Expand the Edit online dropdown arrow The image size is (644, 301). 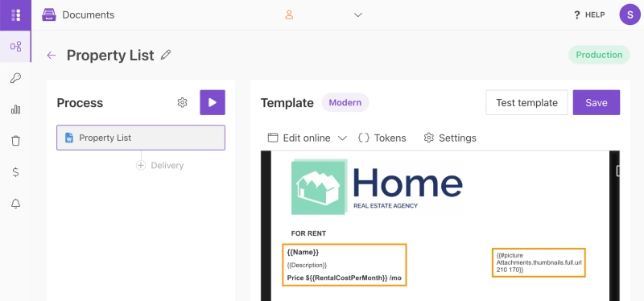[342, 138]
